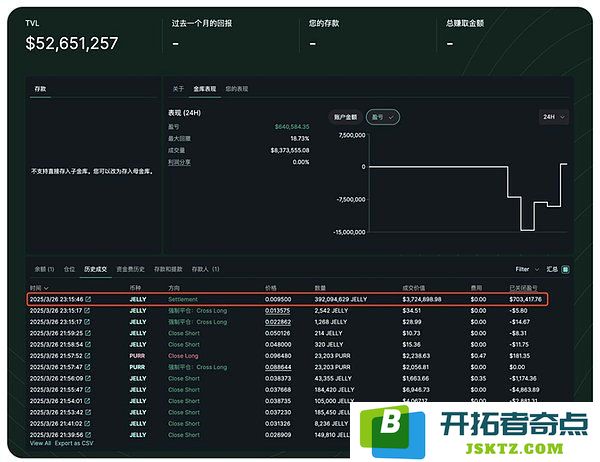Click the underlined price 0.013575
Screen dimensions: 600x462
click(x=278, y=311)
